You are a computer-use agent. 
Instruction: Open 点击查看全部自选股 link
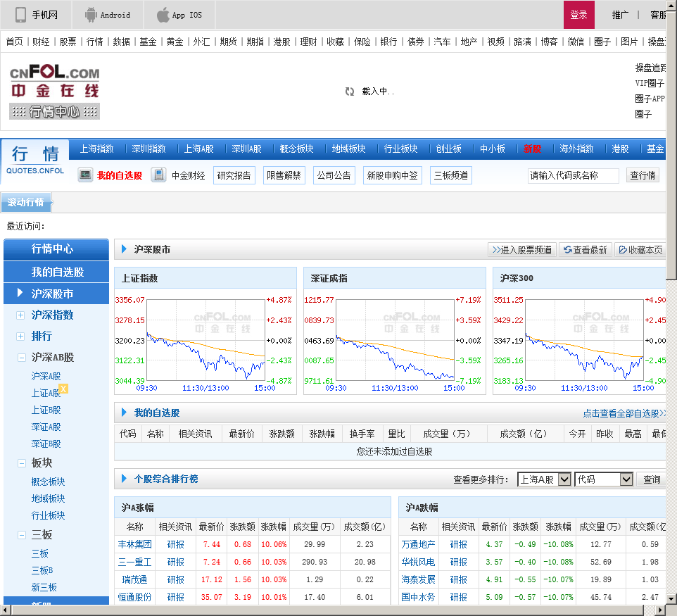tap(624, 413)
